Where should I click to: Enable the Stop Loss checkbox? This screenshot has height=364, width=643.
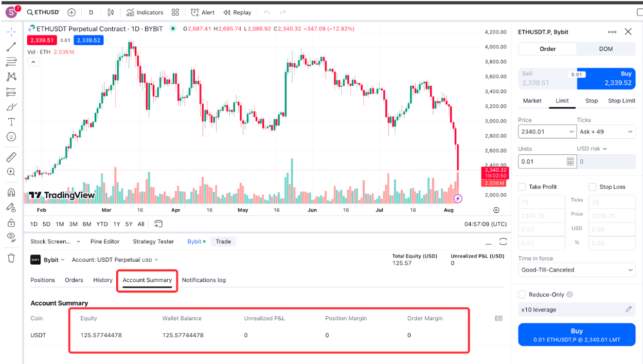pyautogui.click(x=593, y=187)
